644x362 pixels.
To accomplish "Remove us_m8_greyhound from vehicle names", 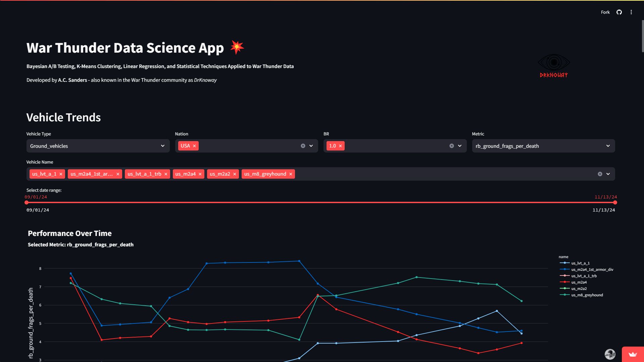I will click(x=291, y=174).
